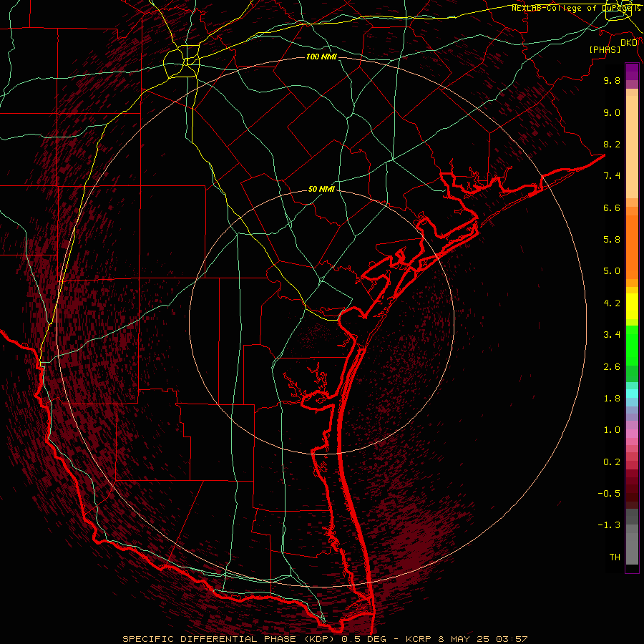Click the [PHAS] legend heading
This screenshot has height=644, width=644.
click(x=605, y=50)
